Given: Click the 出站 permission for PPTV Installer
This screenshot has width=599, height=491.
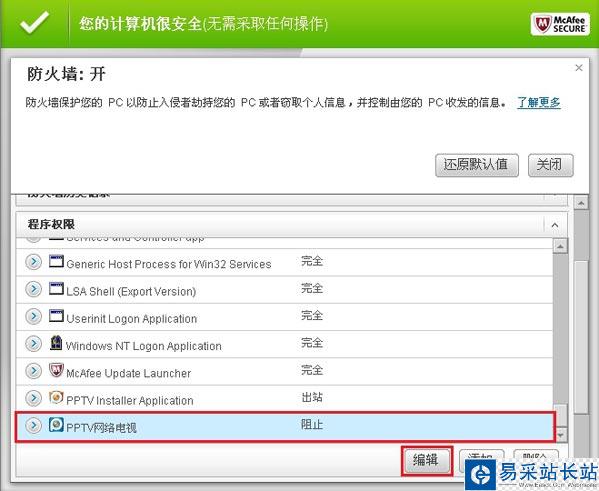Looking at the screenshot, I should pos(312,397).
